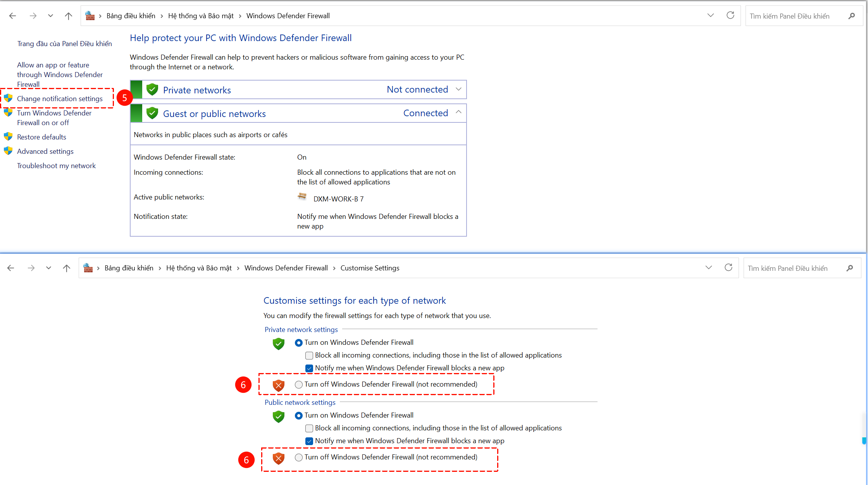Image resolution: width=868 pixels, height=485 pixels.
Task: Select Turn off firewall for public network
Action: click(298, 457)
